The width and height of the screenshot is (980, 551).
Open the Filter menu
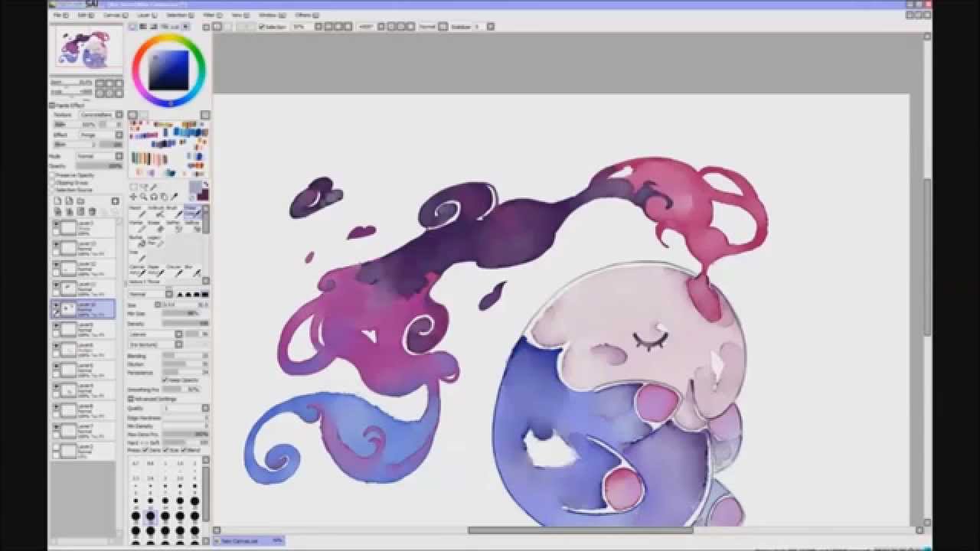[x=209, y=13]
